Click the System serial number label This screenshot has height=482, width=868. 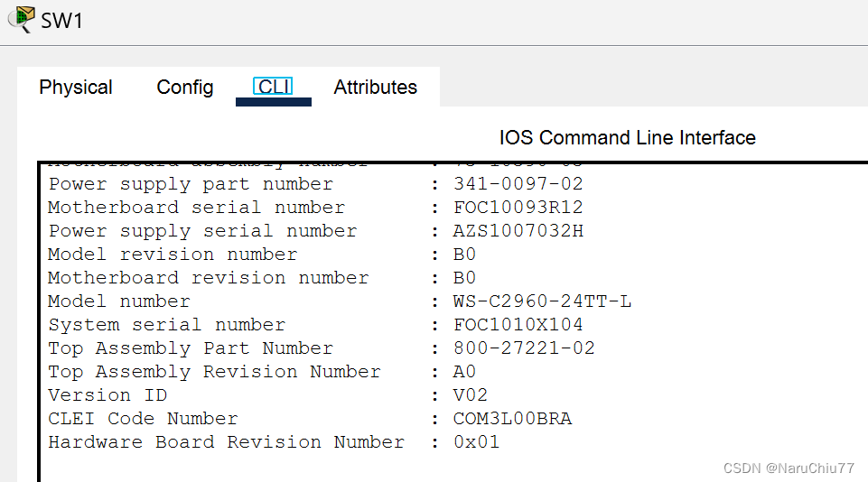tap(166, 325)
